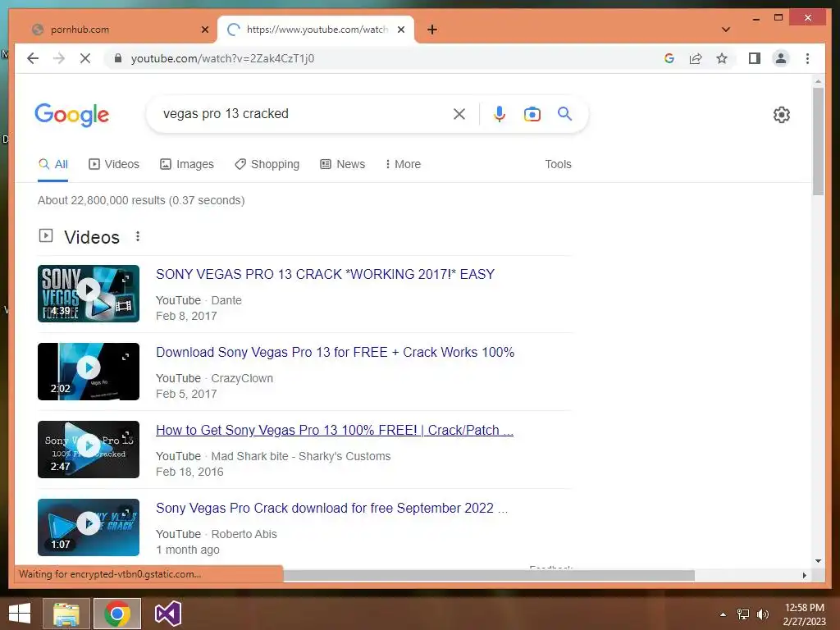The image size is (840, 630).
Task: Expand the More search filters
Action: [x=403, y=164]
